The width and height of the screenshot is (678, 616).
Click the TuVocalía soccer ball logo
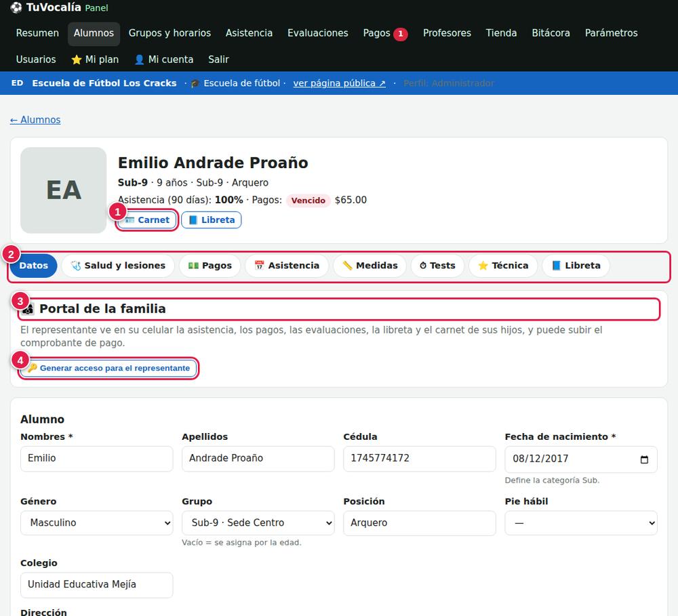tap(16, 7)
